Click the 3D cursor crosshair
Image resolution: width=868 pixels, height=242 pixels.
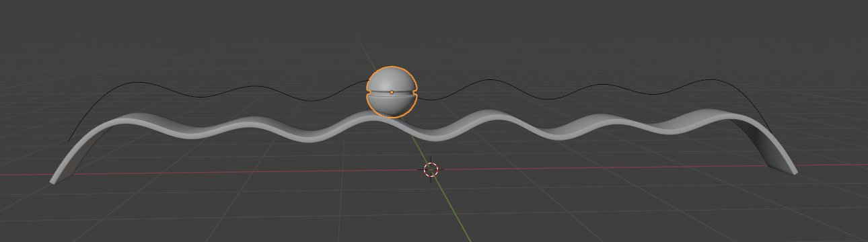431,169
